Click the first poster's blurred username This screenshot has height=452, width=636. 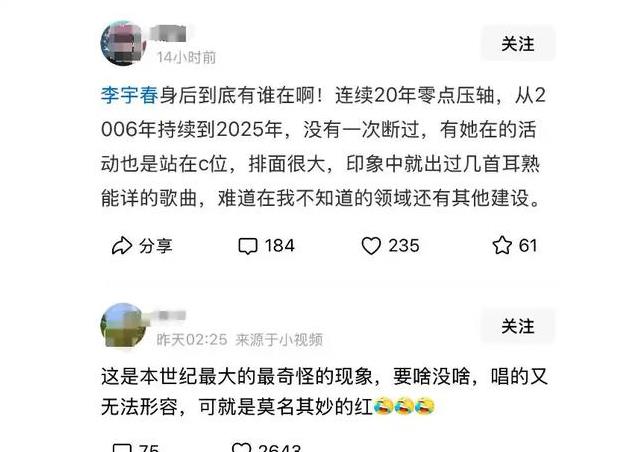pyautogui.click(x=168, y=33)
